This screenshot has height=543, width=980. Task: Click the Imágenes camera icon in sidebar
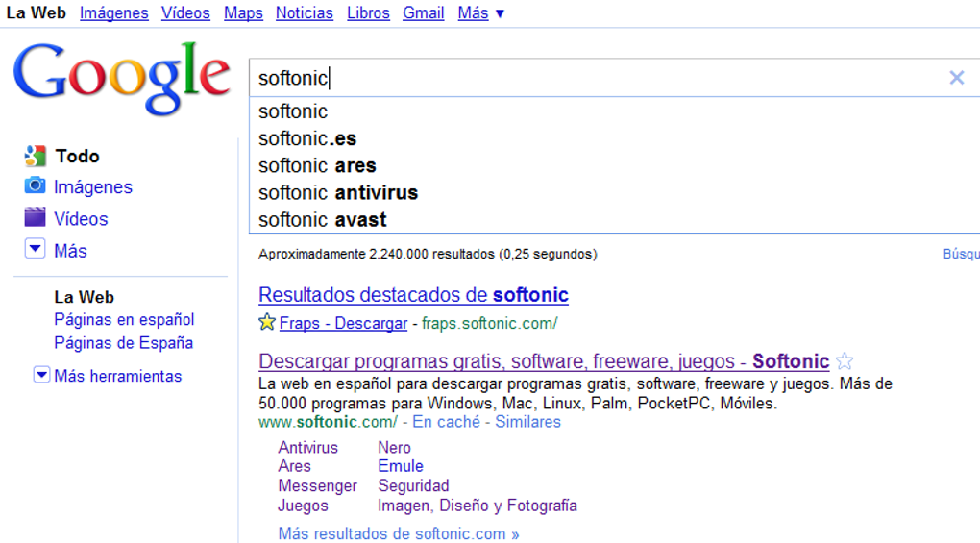[x=36, y=186]
